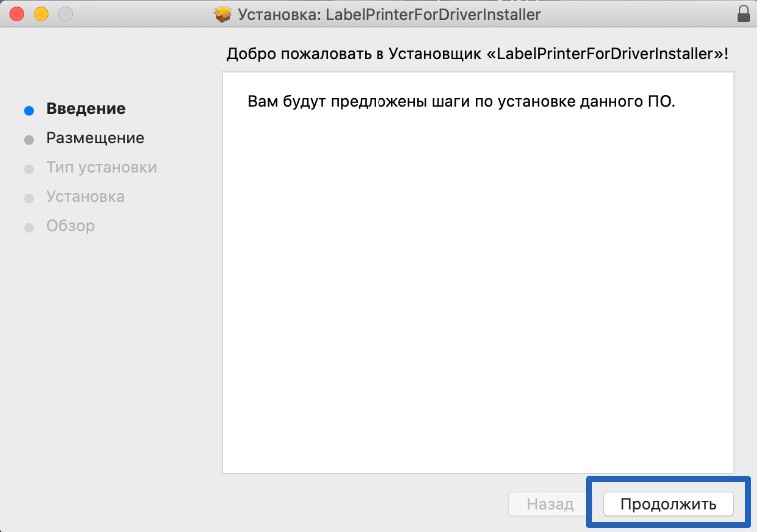This screenshot has height=532, width=757.
Task: Click the gray bullet next to Размещение
Action: [x=29, y=140]
